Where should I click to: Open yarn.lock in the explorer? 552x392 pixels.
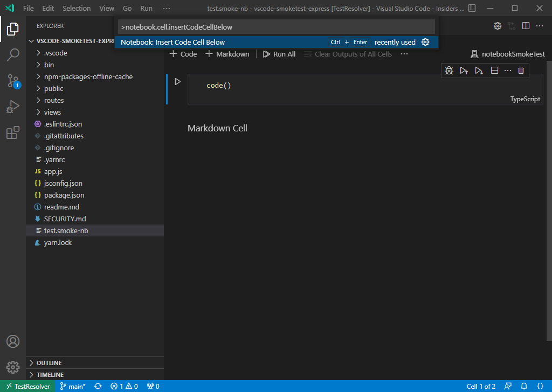click(x=95, y=243)
